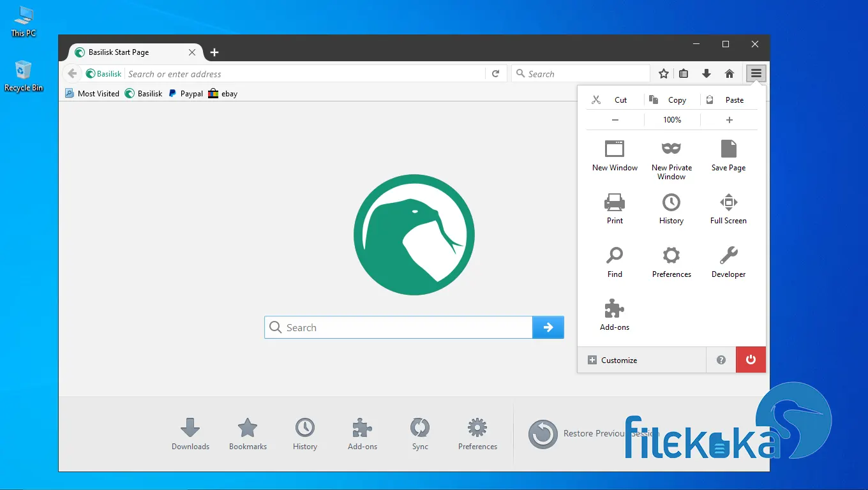Image resolution: width=868 pixels, height=490 pixels.
Task: Open History from the menu panel
Action: (671, 209)
